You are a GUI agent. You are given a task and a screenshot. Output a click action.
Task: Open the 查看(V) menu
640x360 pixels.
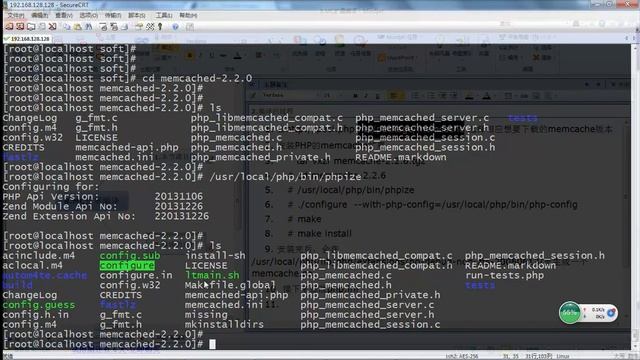point(64,15)
